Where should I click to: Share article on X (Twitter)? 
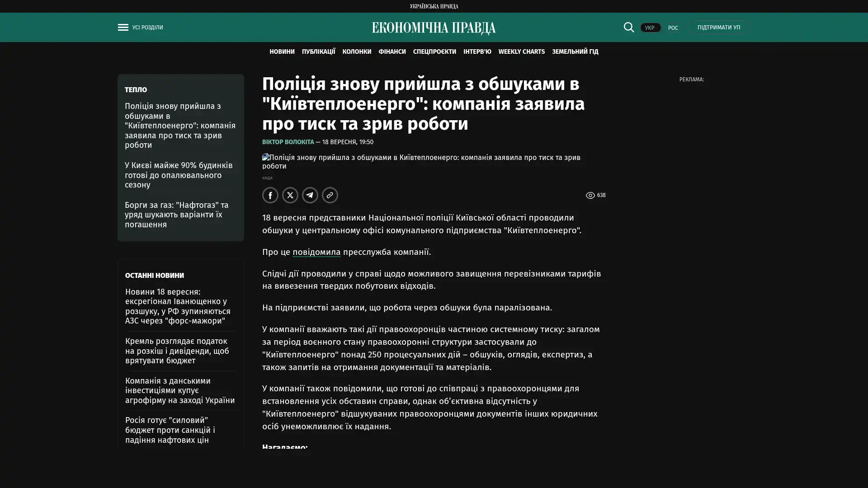pos(290,195)
